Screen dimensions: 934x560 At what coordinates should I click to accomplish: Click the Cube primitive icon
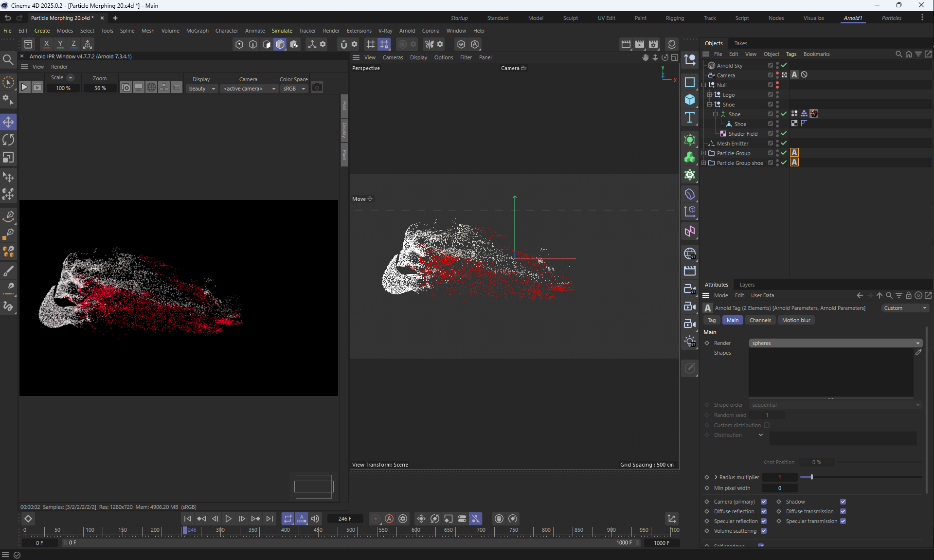pyautogui.click(x=690, y=100)
